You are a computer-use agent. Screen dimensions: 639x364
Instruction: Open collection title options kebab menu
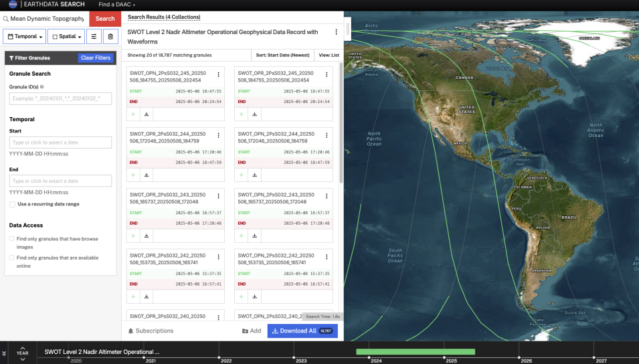[x=336, y=32]
